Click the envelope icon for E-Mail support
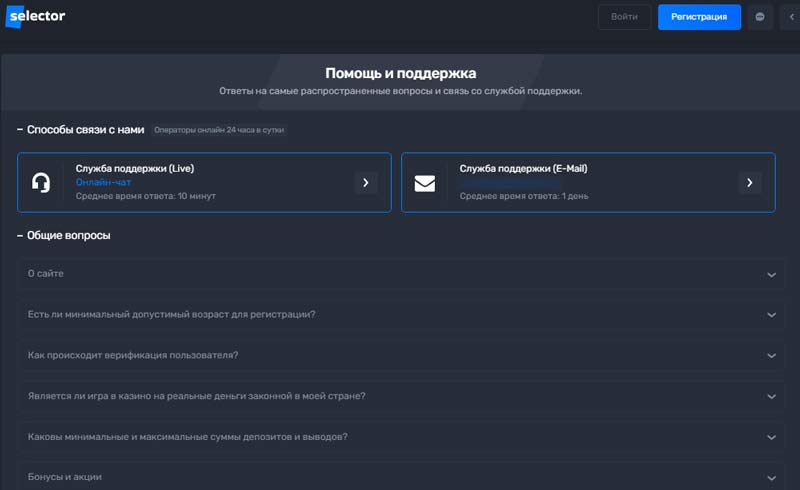 point(425,183)
